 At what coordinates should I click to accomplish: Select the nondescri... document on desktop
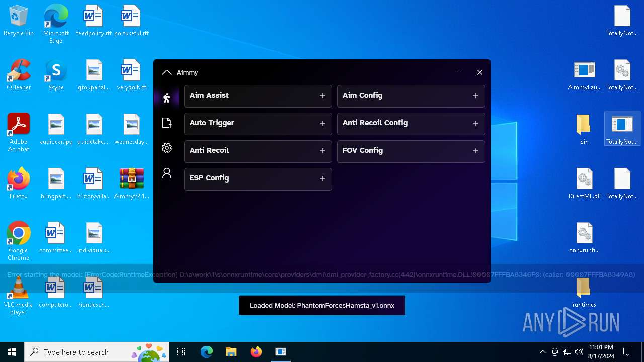[94, 293]
